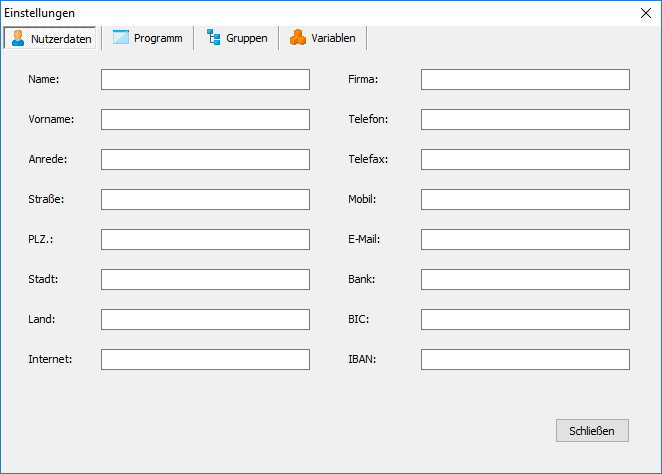Activate the Straße text field
662x474 pixels.
coord(205,199)
